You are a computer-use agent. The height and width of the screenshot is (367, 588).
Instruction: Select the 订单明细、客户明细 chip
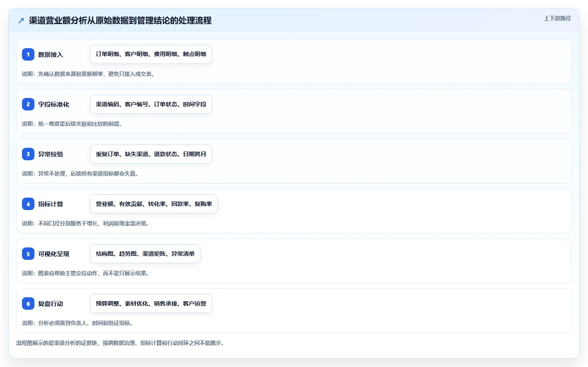coord(151,54)
